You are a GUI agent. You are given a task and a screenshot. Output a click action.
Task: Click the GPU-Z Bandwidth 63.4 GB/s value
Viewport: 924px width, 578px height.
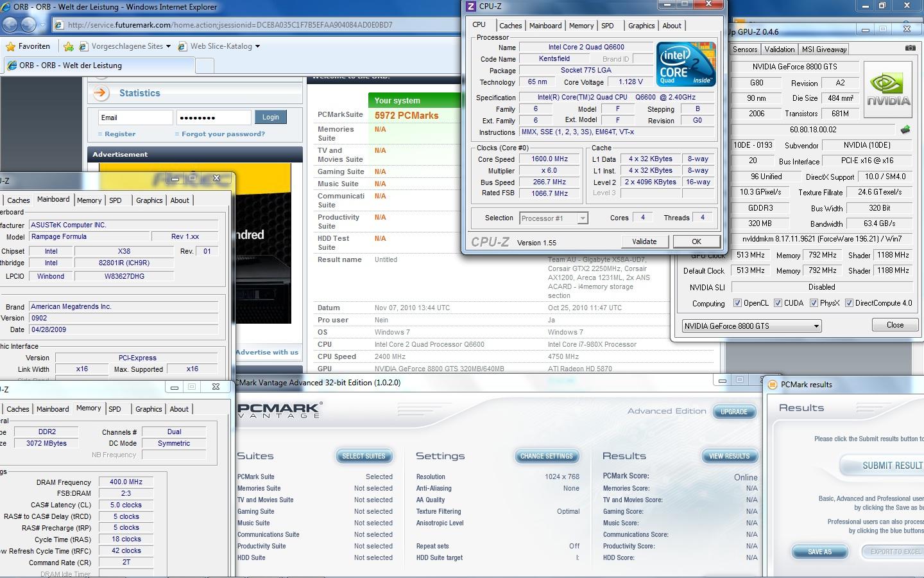(x=879, y=223)
